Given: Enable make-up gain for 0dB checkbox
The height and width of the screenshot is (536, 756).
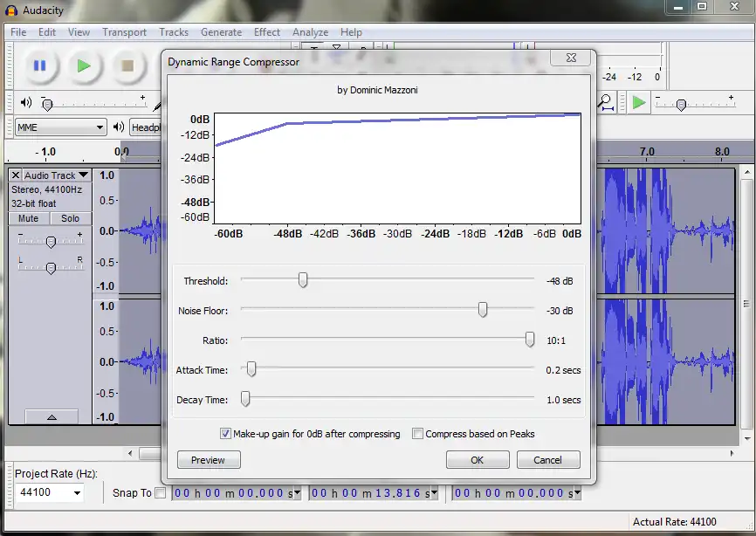Looking at the screenshot, I should tap(225, 433).
